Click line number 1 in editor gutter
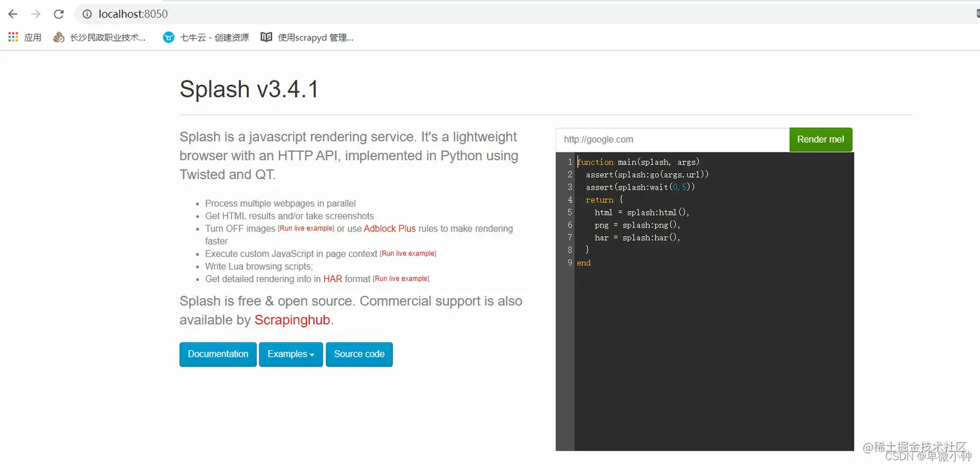This screenshot has width=980, height=467. [570, 162]
